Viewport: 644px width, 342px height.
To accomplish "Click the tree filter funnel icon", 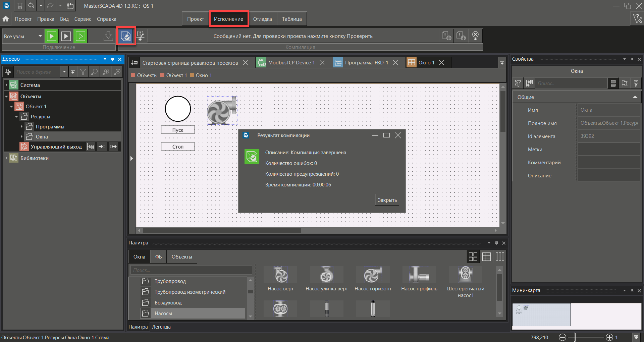I will click(x=83, y=72).
